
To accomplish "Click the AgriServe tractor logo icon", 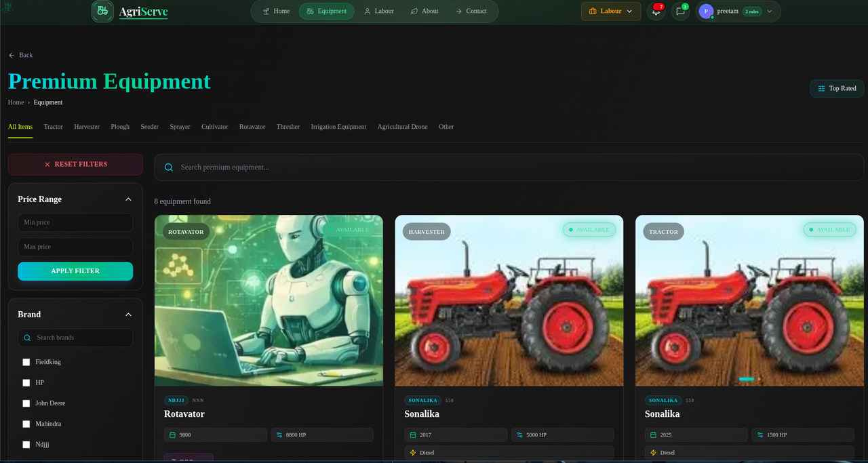I will pos(102,11).
